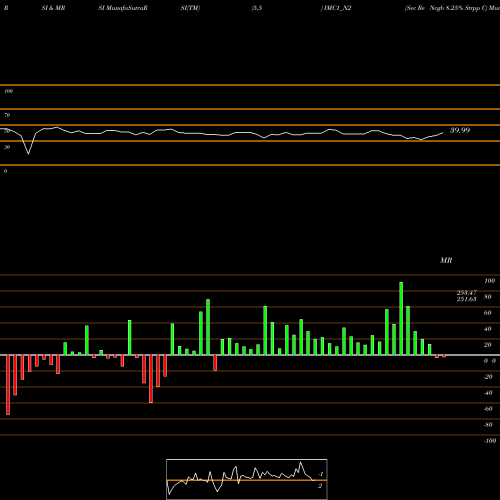Click the MR axis label 60
This screenshot has width=500, height=500.
coord(488,313)
